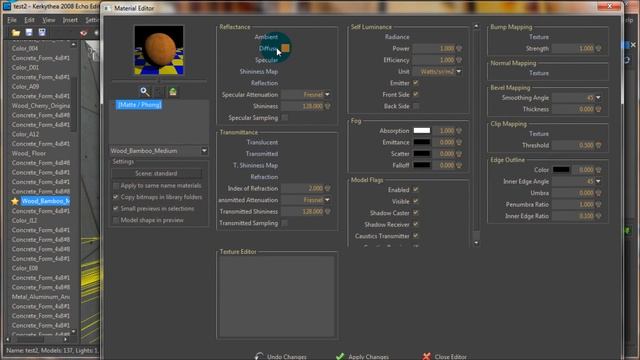
Task: Open the Unit Watts dropdown
Action: (459, 71)
